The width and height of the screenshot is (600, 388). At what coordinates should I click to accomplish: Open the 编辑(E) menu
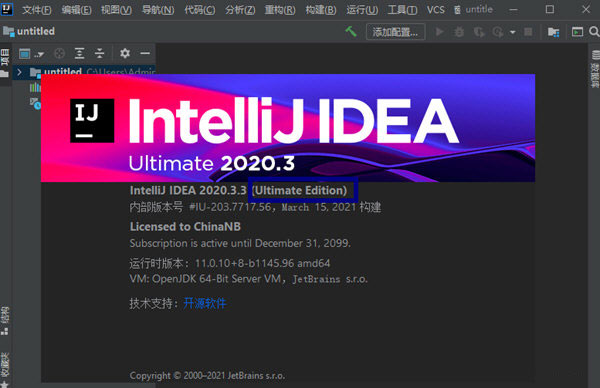coord(76,10)
